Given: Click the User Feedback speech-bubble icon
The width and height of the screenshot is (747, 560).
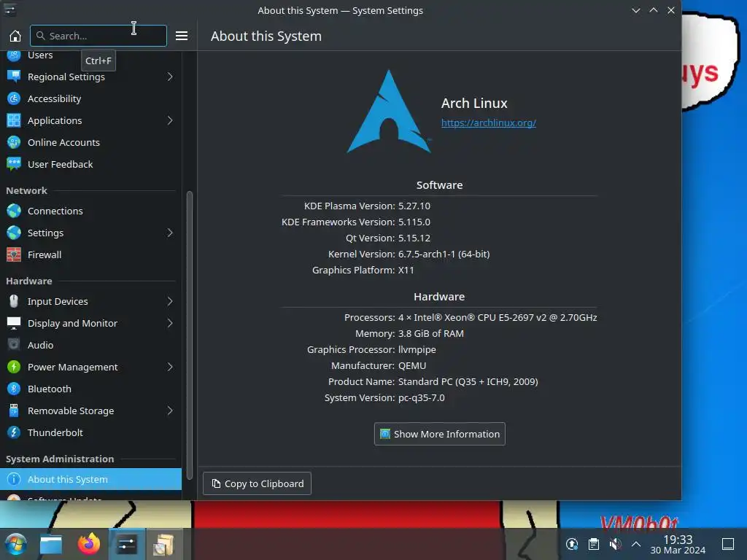Looking at the screenshot, I should pyautogui.click(x=14, y=164).
